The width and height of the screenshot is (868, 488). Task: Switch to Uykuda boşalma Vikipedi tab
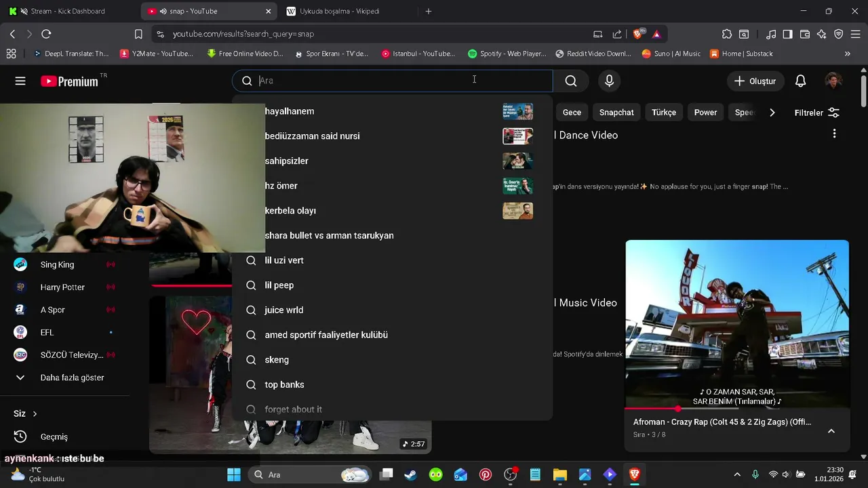pos(349,12)
